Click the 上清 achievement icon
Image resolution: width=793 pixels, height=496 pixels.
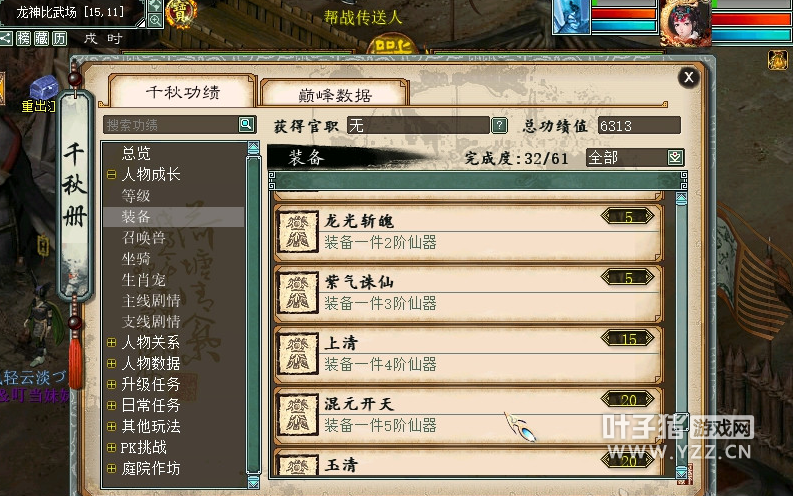tap(297, 354)
